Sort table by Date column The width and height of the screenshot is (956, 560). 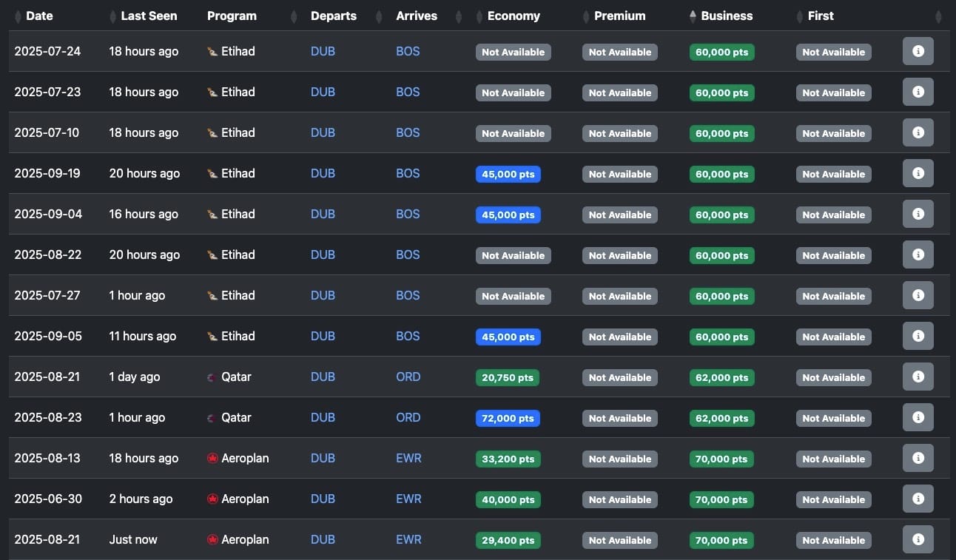pos(39,16)
